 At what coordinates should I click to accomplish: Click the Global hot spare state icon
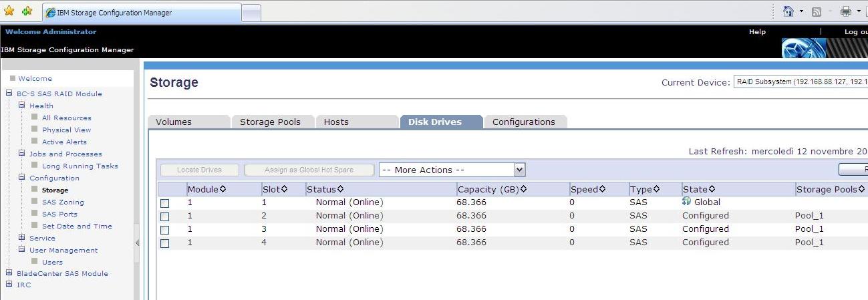click(686, 201)
